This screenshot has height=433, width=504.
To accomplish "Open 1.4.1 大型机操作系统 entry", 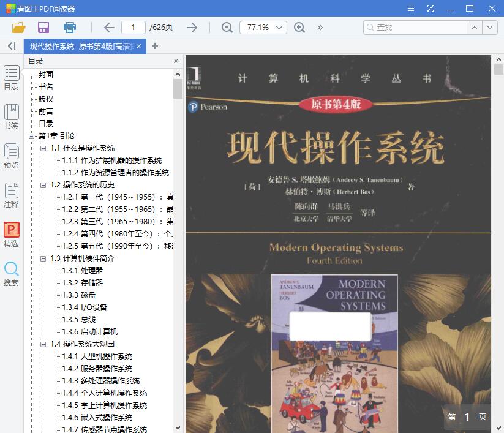I will (97, 356).
